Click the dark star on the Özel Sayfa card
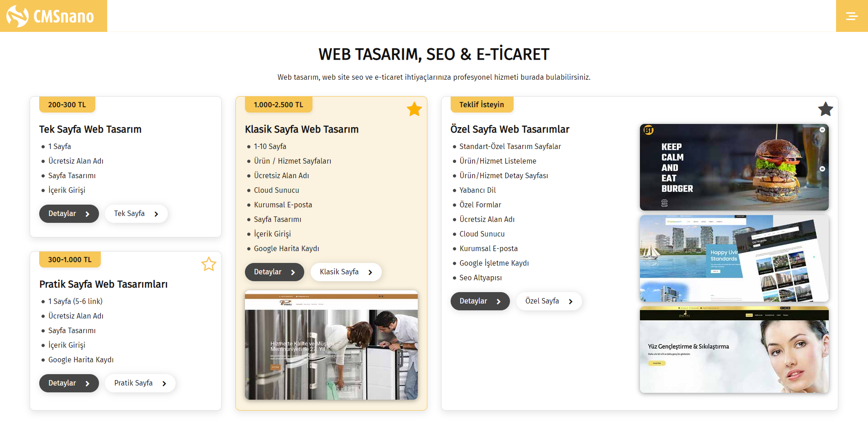 click(826, 109)
